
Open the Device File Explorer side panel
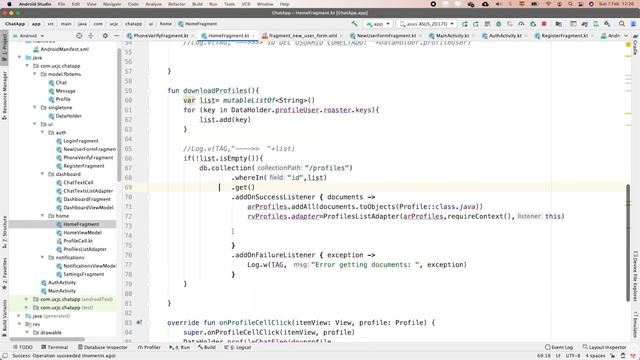coord(636,276)
